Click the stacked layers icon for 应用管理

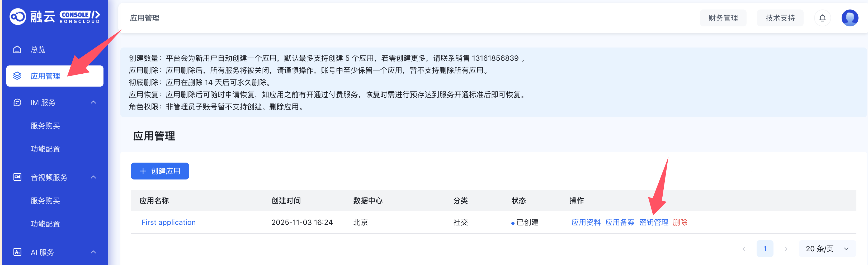click(17, 76)
